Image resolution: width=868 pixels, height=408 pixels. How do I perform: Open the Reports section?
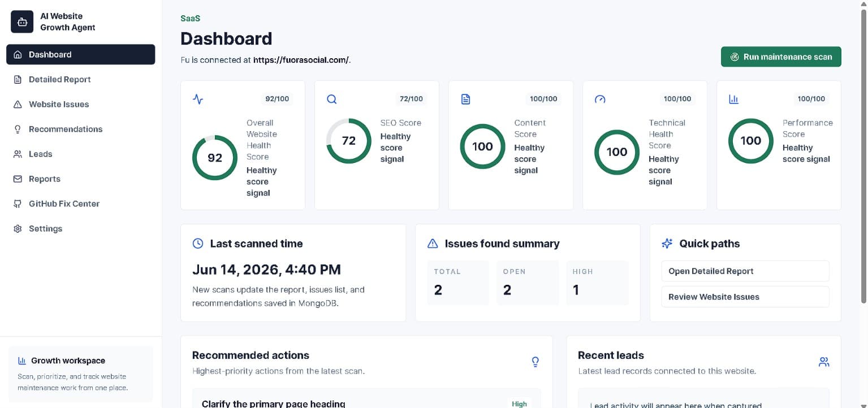coord(81,179)
